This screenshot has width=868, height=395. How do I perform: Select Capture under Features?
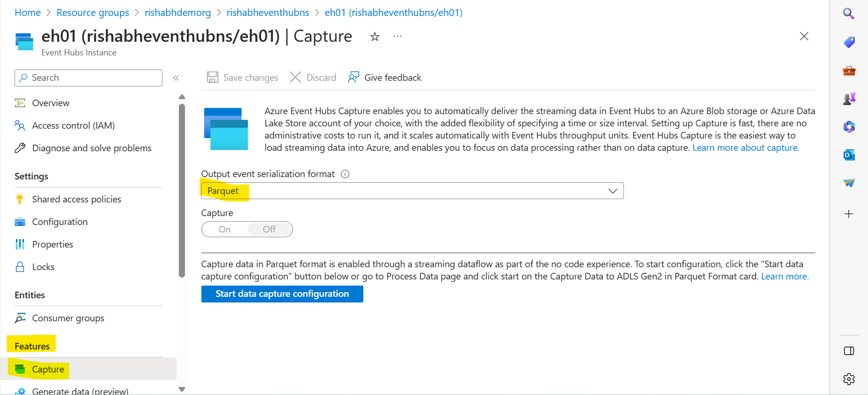tap(88, 369)
